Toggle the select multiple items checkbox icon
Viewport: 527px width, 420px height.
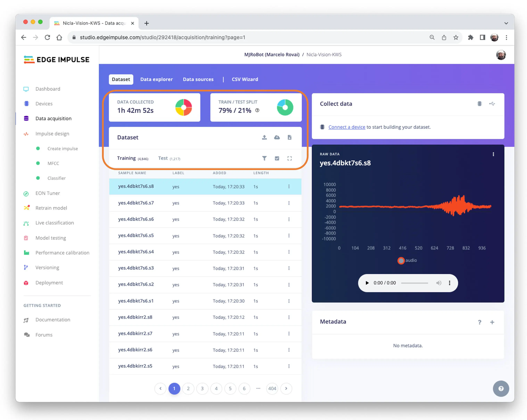277,158
